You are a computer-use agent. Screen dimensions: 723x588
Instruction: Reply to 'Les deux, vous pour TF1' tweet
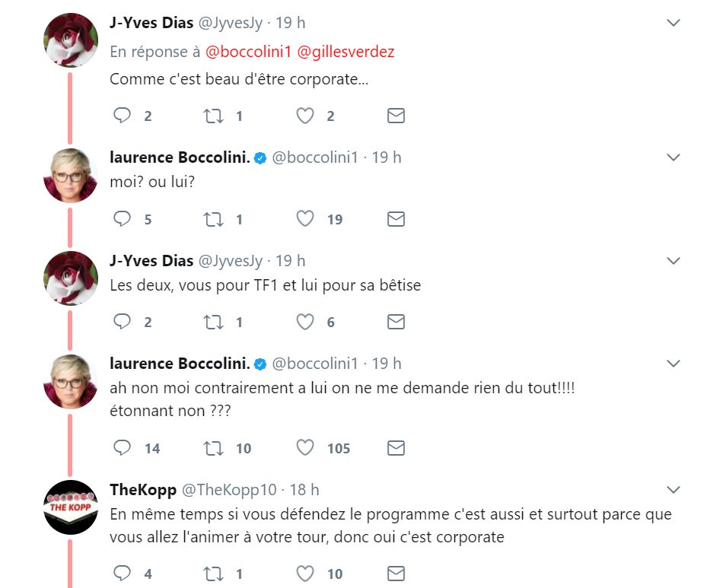pyautogui.click(x=123, y=322)
